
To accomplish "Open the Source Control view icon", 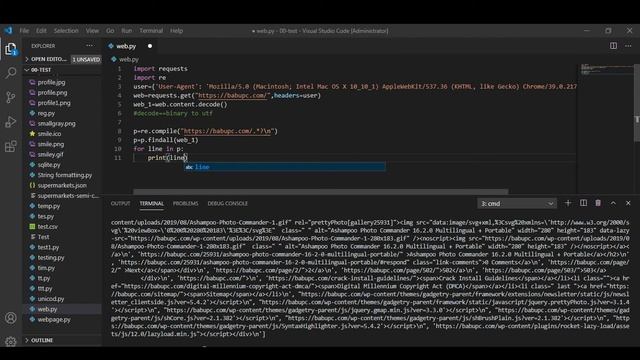I will 11,97.
